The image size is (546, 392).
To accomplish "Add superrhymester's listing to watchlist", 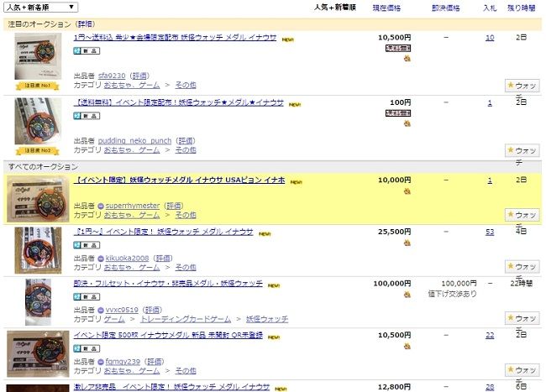I will tap(522, 215).
